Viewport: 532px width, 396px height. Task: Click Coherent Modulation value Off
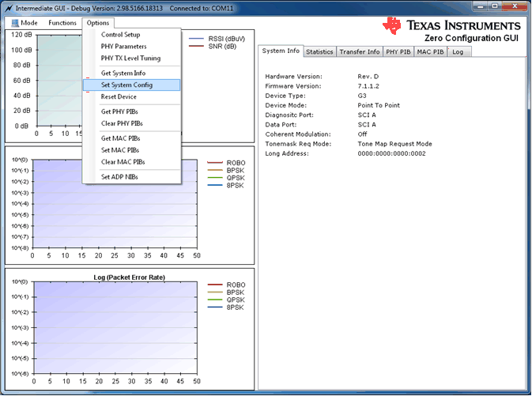pyautogui.click(x=362, y=134)
